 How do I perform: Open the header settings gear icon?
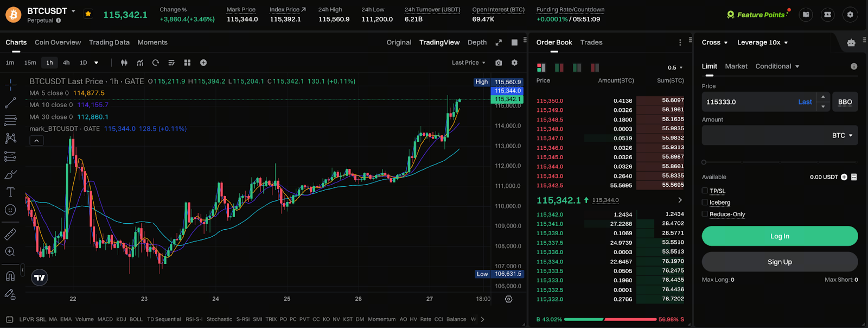point(850,15)
